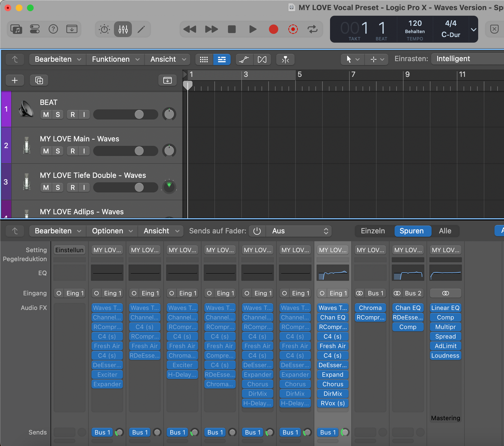Viewport: 504px width, 446px height.
Task: Select the Einzeln mixer view tab
Action: coord(373,231)
